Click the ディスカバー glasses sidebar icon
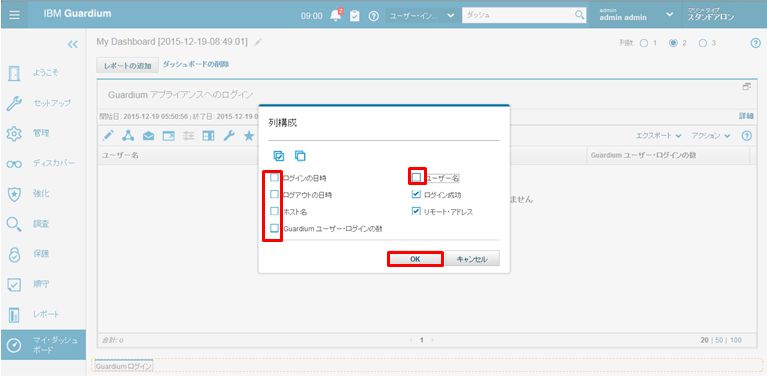Screen dimensions: 767x376 pyautogui.click(x=15, y=164)
